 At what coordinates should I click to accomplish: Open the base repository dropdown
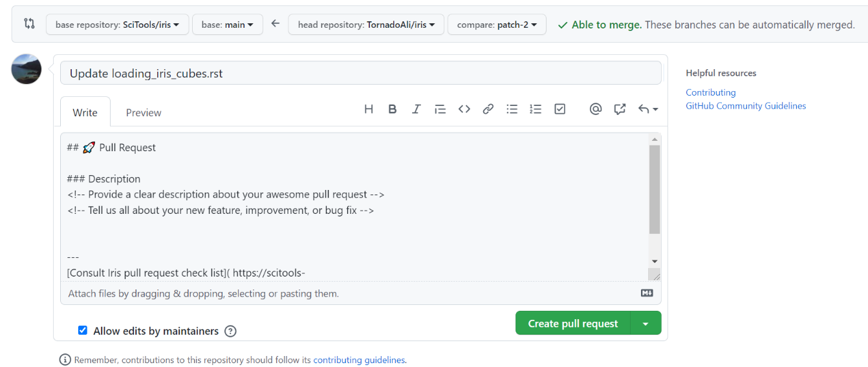[117, 25]
